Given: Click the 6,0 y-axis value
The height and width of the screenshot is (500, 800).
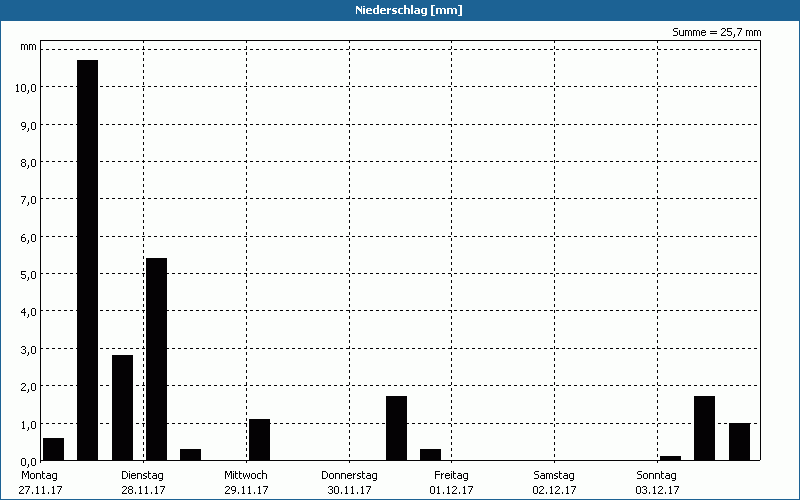Looking at the screenshot, I should click(x=28, y=238).
